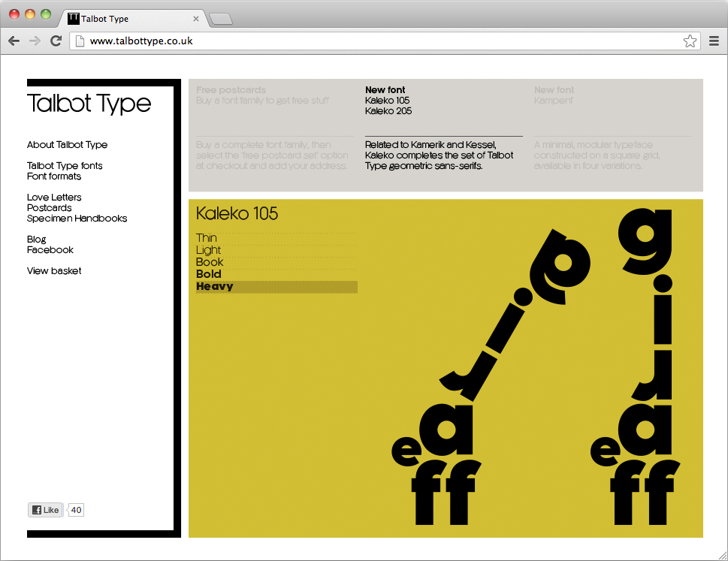This screenshot has height=561, width=728.
Task: Close the Talbot Type tab
Action: point(196,19)
